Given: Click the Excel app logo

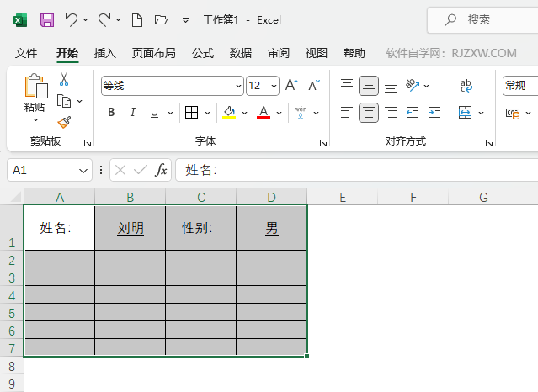Looking at the screenshot, I should click(20, 20).
